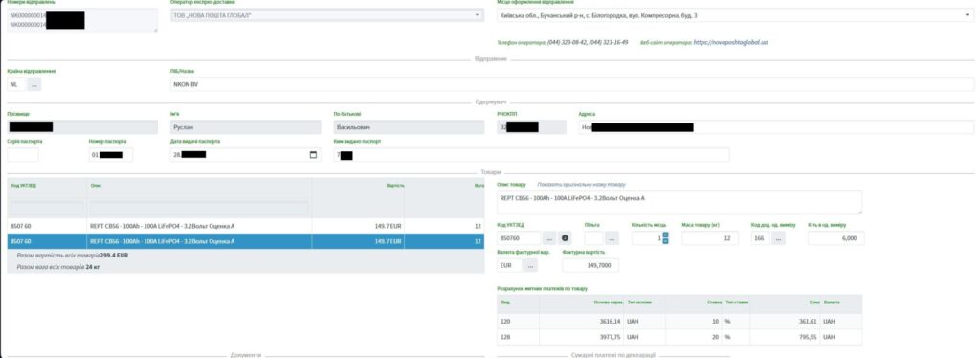Click the Код УКТЗЕД column filter field
Viewport: 980px width, 358px height.
[x=47, y=209]
